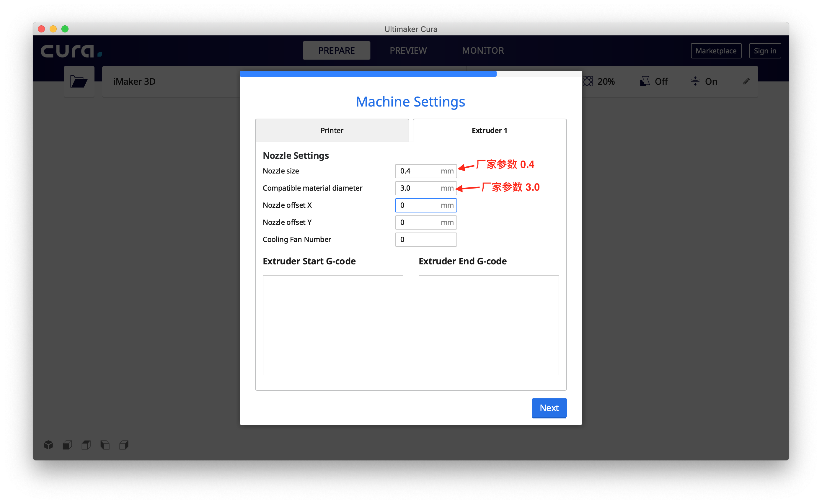Go to the MONITOR stage
822x504 pixels.
(x=483, y=51)
